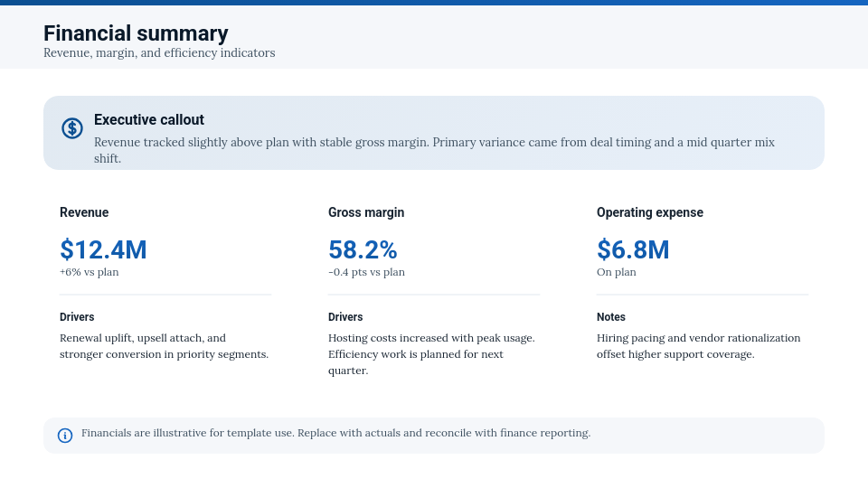868x488 pixels.
Task: Click the info icon beside the financials disclaimer
Action: coord(65,436)
